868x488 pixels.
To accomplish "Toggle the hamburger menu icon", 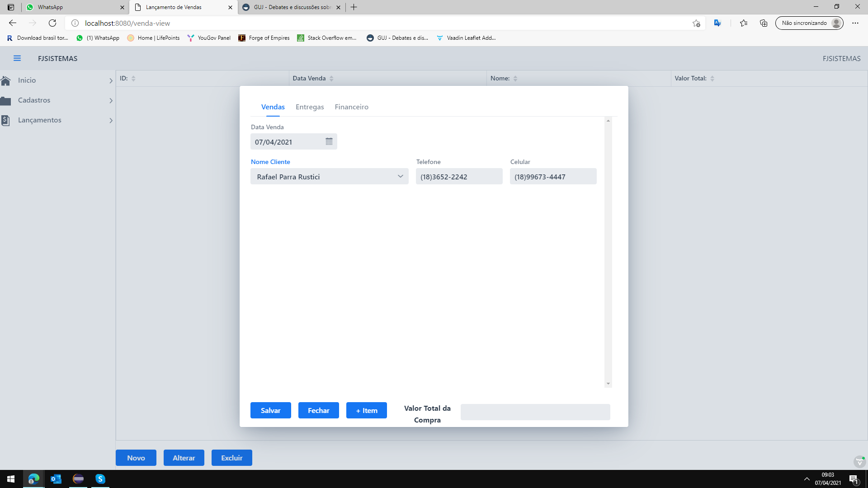I will pyautogui.click(x=17, y=58).
